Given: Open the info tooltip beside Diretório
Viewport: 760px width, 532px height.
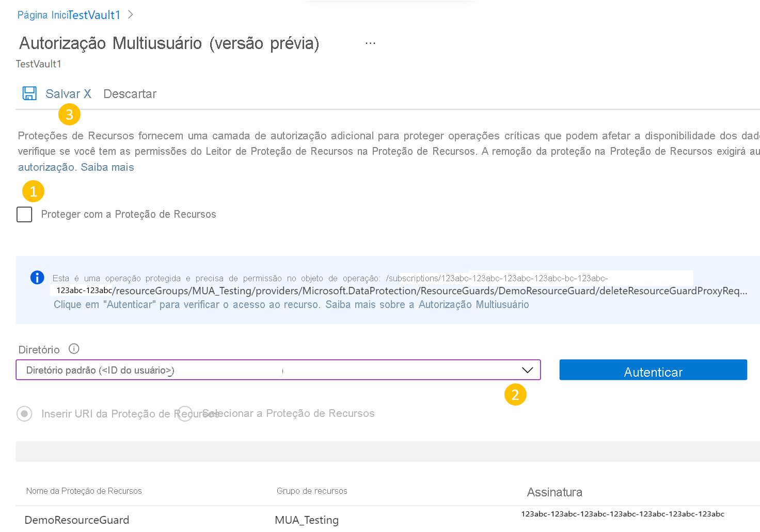Looking at the screenshot, I should [74, 349].
